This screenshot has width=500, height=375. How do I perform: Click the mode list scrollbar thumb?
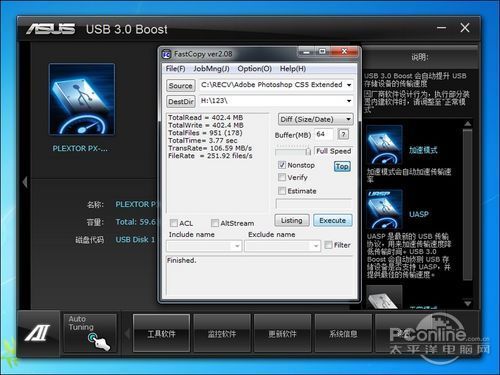[468, 204]
